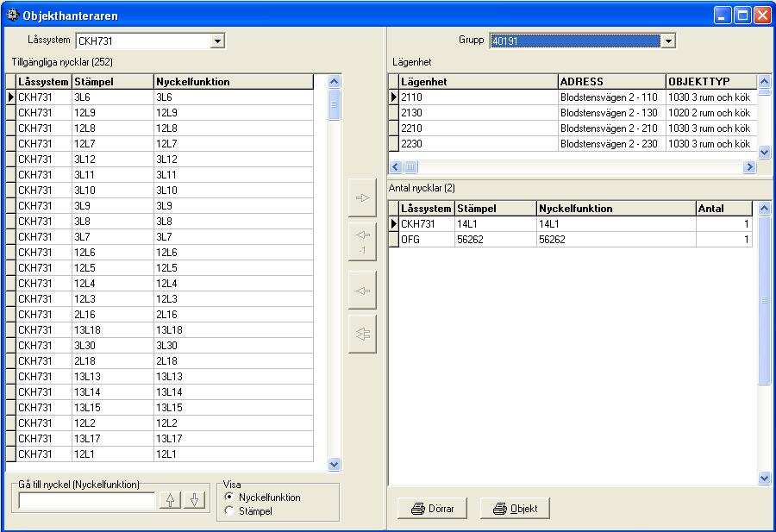Click the ADRESS column header
Image resolution: width=776 pixels, height=532 pixels.
coord(612,82)
